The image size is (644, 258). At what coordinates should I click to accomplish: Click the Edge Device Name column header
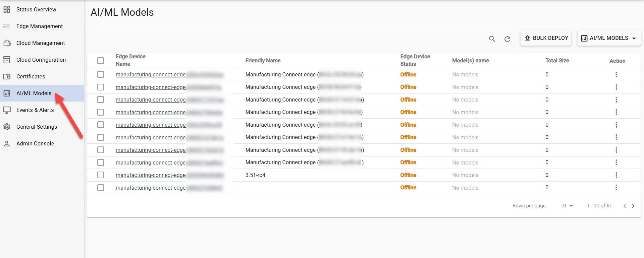[x=130, y=60]
